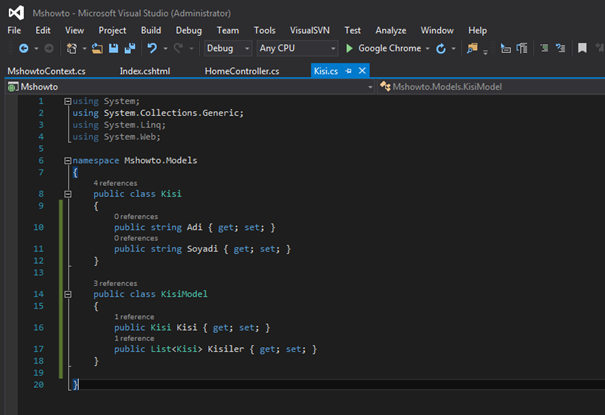Click '1 reference' CodeLens above Kisiler property

[134, 339]
